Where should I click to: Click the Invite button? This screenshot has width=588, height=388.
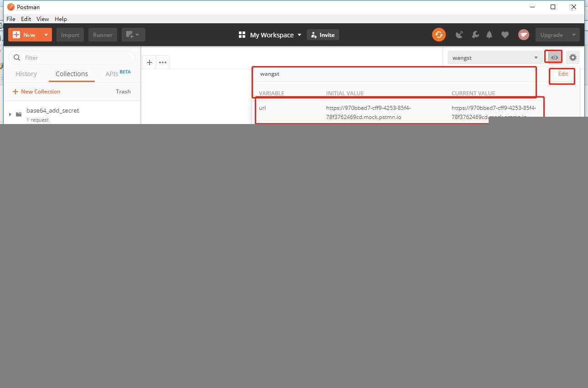tap(323, 35)
